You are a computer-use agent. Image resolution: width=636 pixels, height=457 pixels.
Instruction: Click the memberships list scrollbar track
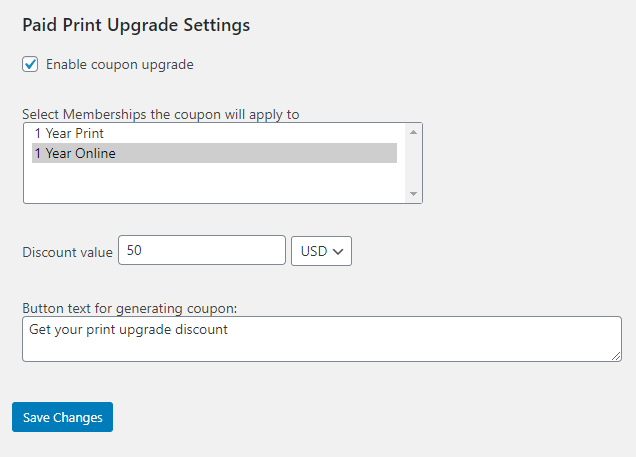[x=413, y=163]
